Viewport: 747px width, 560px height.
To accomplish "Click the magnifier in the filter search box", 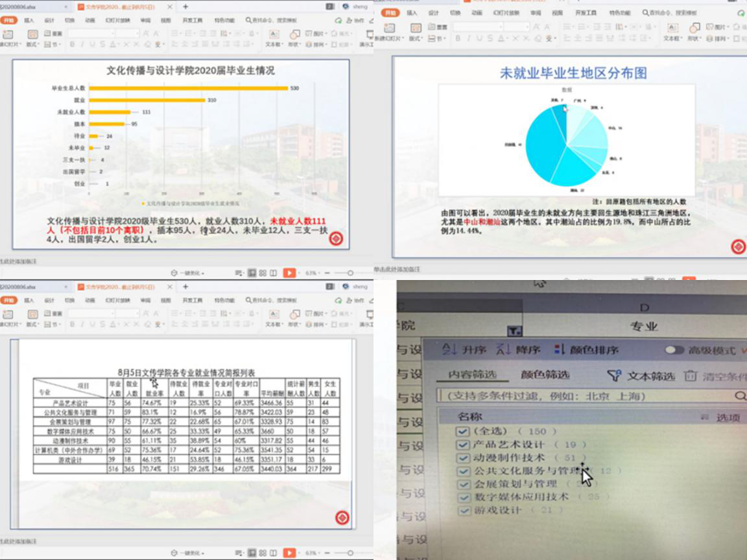I will pyautogui.click(x=740, y=396).
